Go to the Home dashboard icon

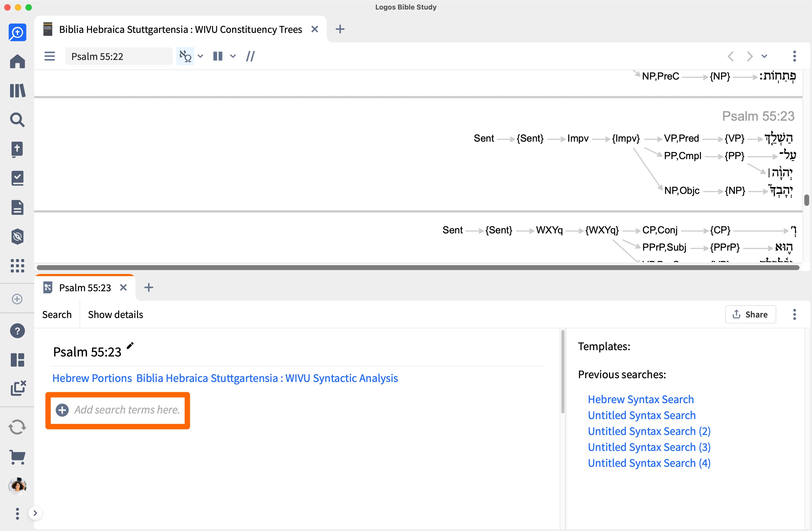17,62
